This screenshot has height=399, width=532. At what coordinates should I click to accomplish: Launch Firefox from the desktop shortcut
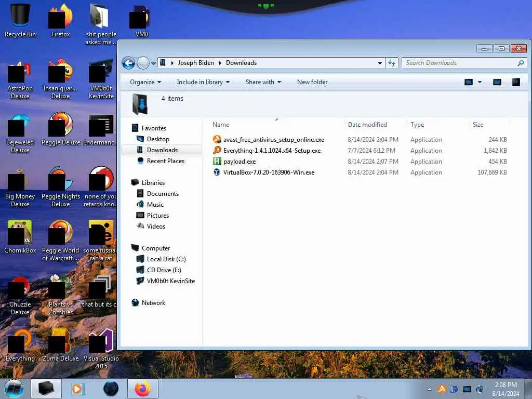point(61,20)
